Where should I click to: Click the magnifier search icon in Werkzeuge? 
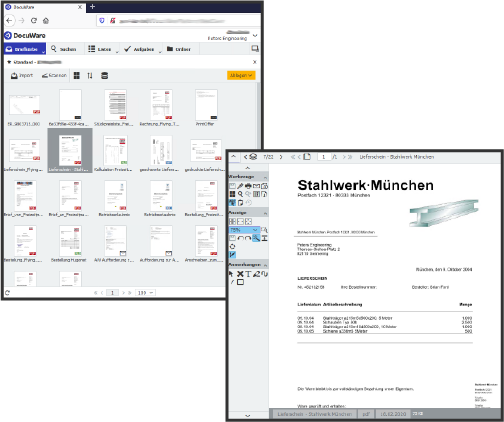tap(240, 194)
